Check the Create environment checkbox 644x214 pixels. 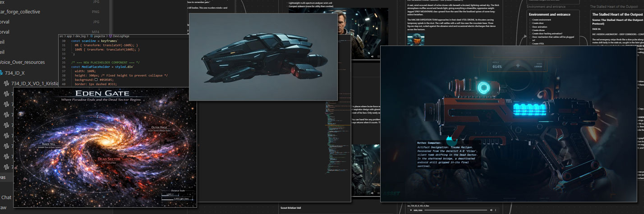coord(529,20)
